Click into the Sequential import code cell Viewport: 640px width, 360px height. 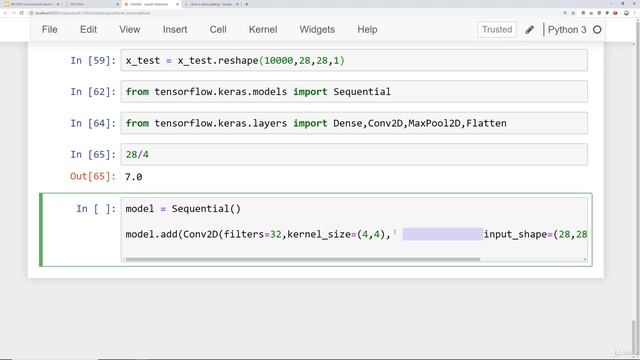(354, 91)
